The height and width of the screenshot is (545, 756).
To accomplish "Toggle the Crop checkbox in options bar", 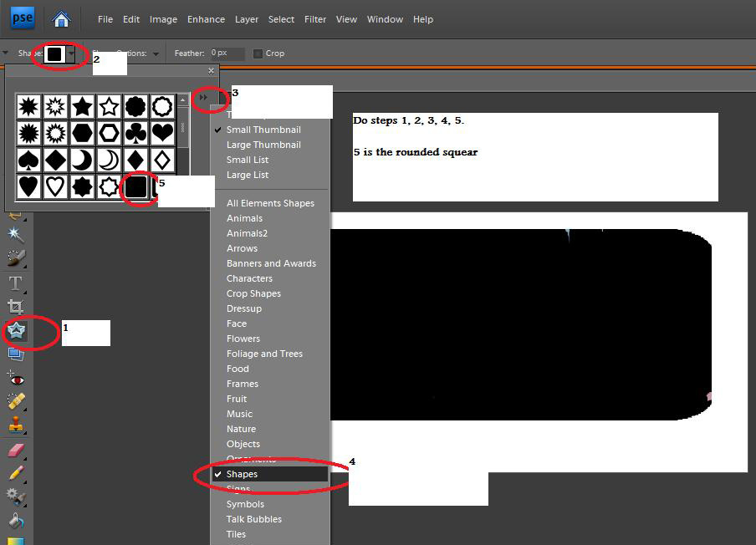I will (258, 53).
